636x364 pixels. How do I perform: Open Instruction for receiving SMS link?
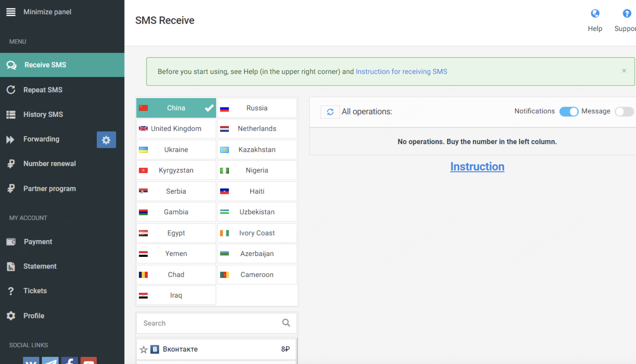click(401, 71)
